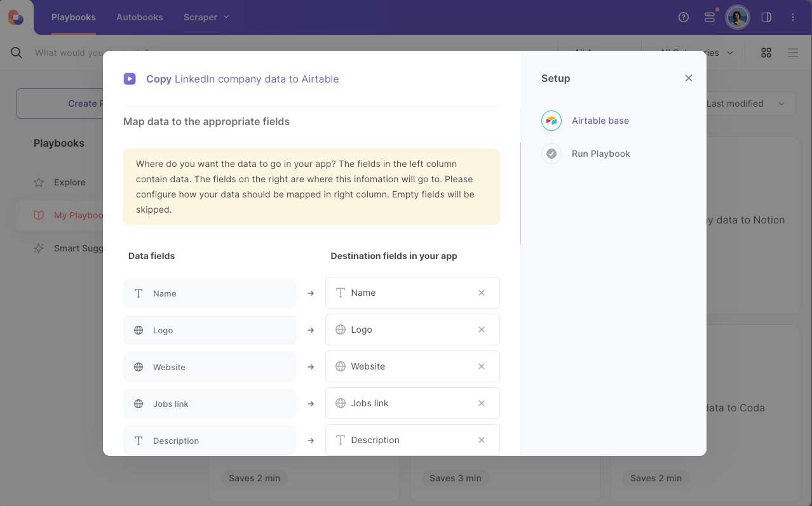Expand the Scraper menu chevron
This screenshot has height=506, width=812.
[227, 17]
